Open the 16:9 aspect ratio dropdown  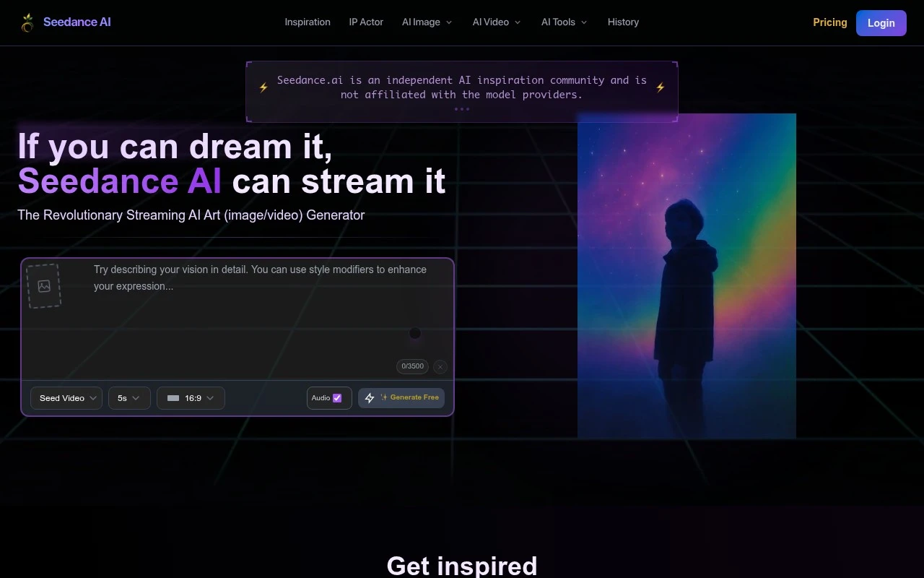coord(191,398)
